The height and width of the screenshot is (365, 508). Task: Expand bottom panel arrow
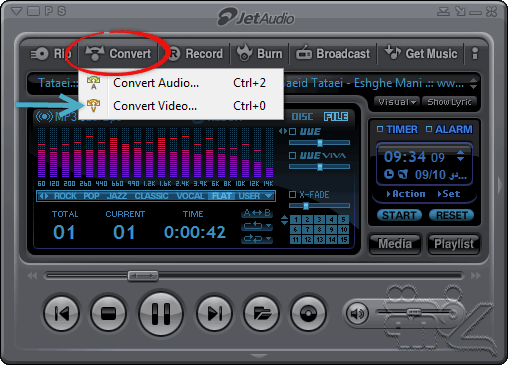click(x=259, y=356)
